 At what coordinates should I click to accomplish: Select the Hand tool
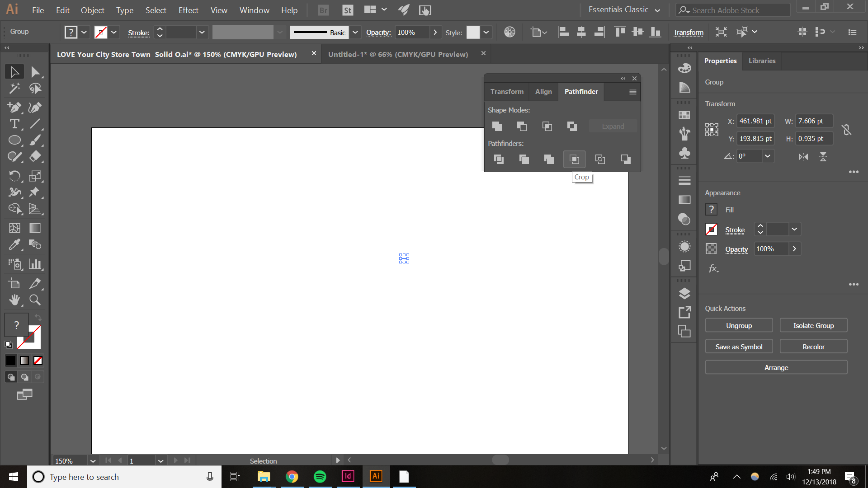(x=14, y=300)
